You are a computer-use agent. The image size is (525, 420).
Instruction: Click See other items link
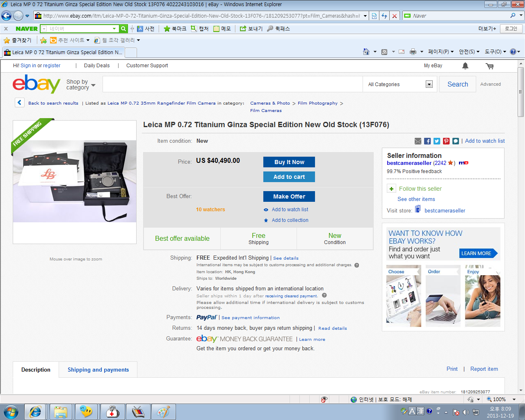(x=416, y=199)
